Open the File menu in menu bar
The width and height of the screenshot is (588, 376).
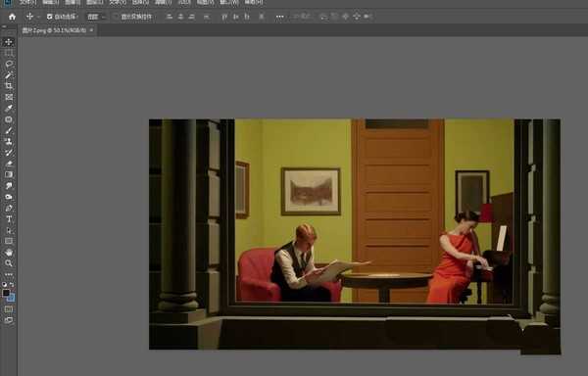pyautogui.click(x=27, y=2)
